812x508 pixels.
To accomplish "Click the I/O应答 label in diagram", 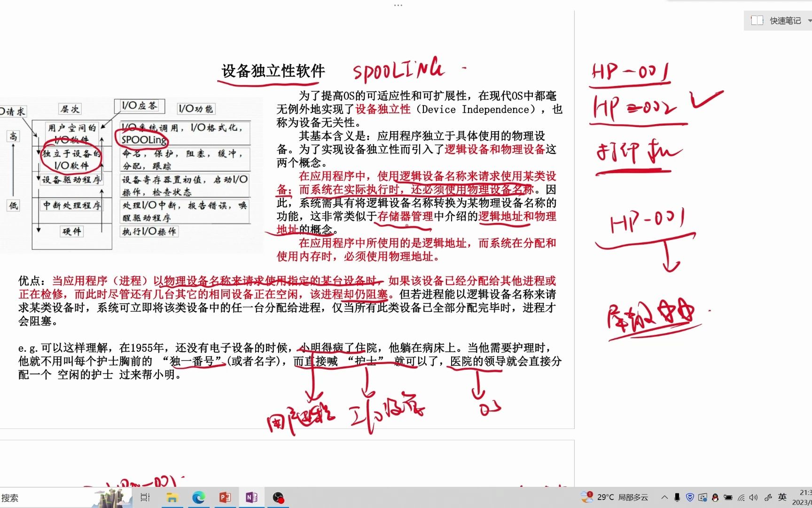I will [140, 105].
